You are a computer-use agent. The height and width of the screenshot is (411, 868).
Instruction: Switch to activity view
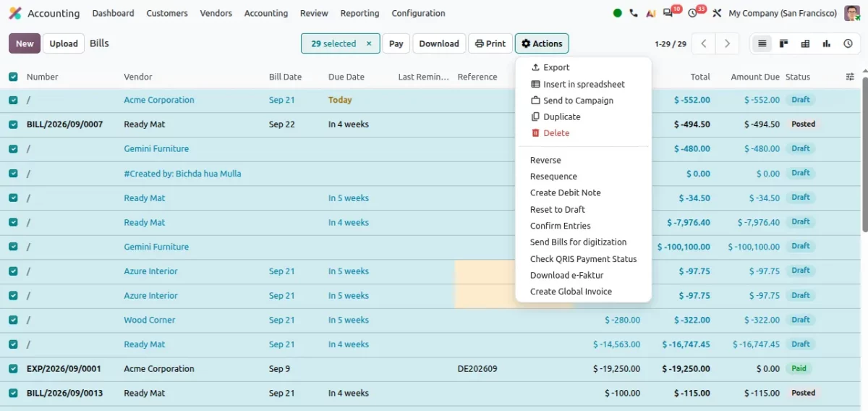[x=848, y=43]
